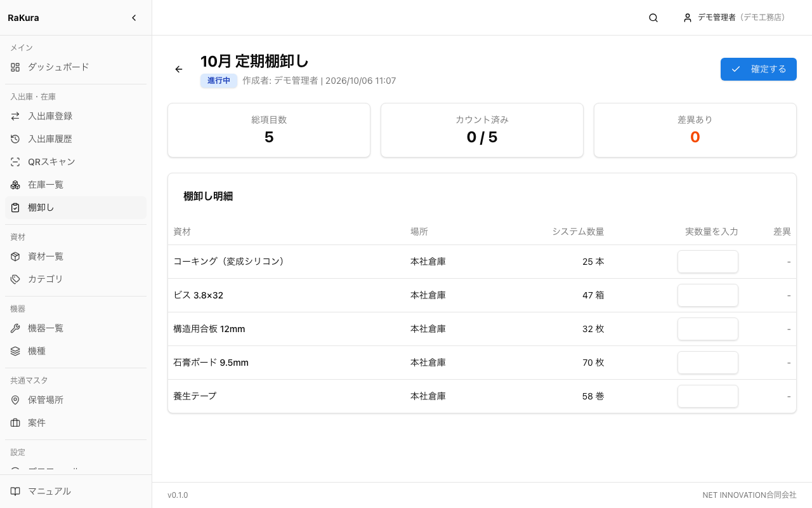Image resolution: width=812 pixels, height=508 pixels.
Task: Click the カウント済み summary card
Action: coord(482,130)
